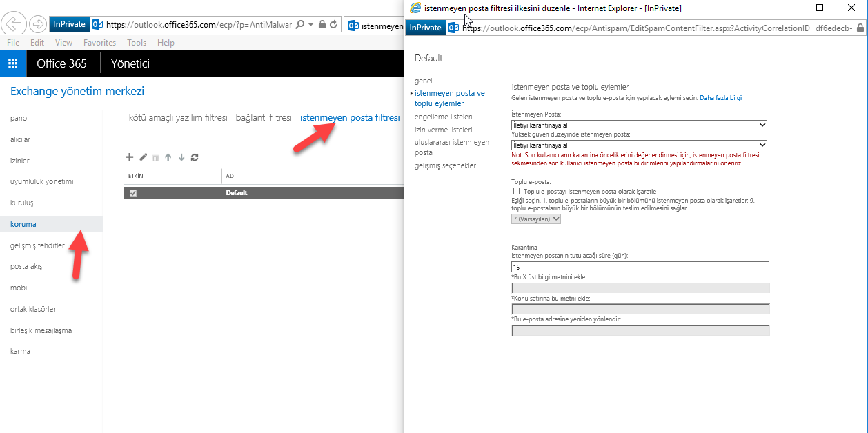Image resolution: width=868 pixels, height=433 pixels.
Task: Open 'birleşik mesajlaşma' in left navigation
Action: [41, 330]
